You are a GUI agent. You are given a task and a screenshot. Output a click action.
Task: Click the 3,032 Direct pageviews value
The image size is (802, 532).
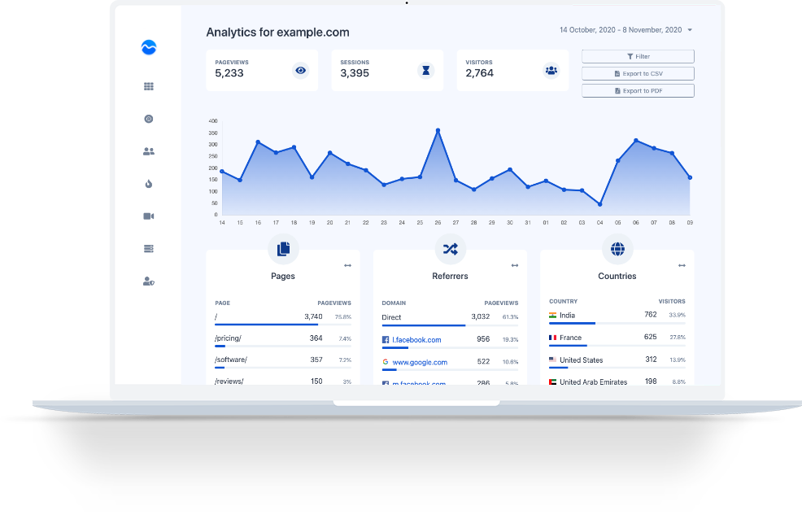pyautogui.click(x=480, y=316)
